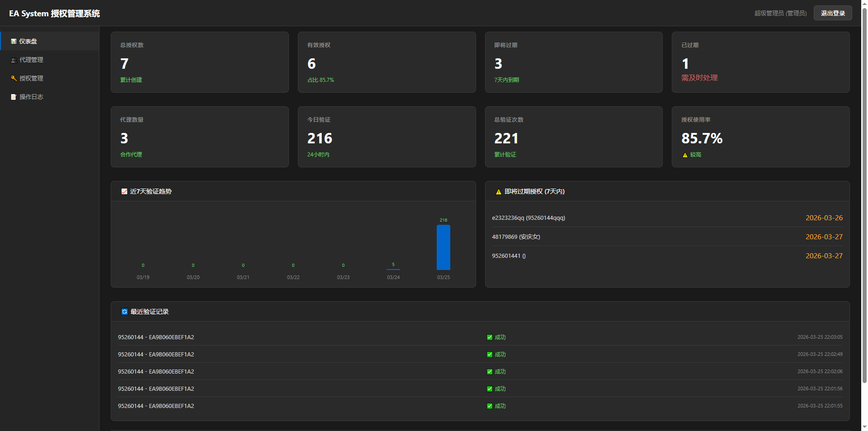Click the red 需及时处理 warning text

[699, 78]
